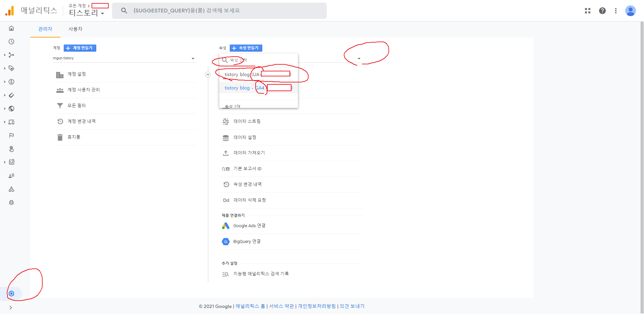Open 계정 사용자 관리

click(124, 90)
